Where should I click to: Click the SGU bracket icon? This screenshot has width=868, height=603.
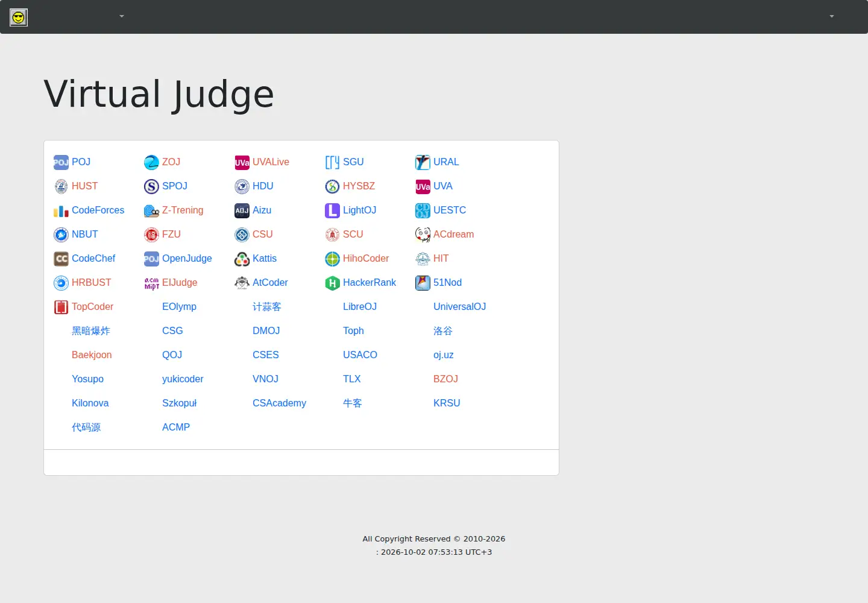(332, 162)
